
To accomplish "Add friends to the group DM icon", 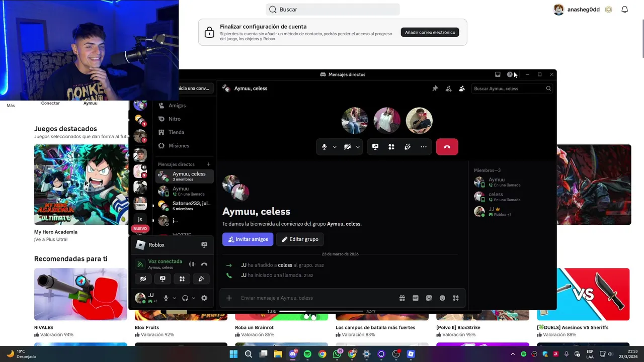I will click(x=448, y=88).
